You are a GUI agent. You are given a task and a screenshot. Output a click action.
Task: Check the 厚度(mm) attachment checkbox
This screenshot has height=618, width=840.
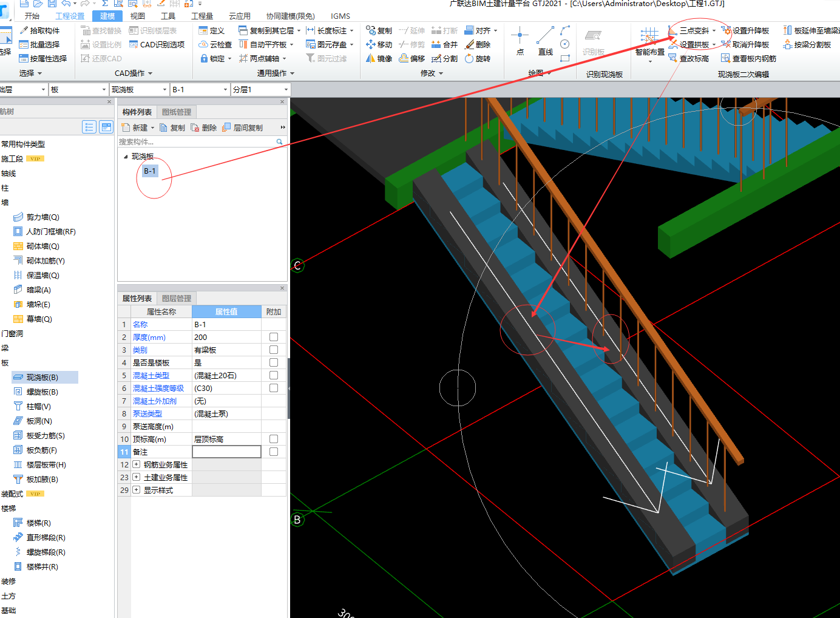click(274, 337)
